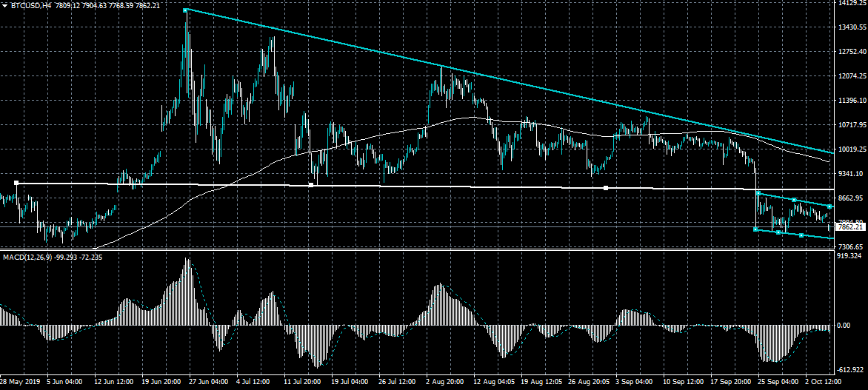Click time axis label 19 Jul 04:00
Screen dimensions: 868x390
pyautogui.click(x=350, y=382)
